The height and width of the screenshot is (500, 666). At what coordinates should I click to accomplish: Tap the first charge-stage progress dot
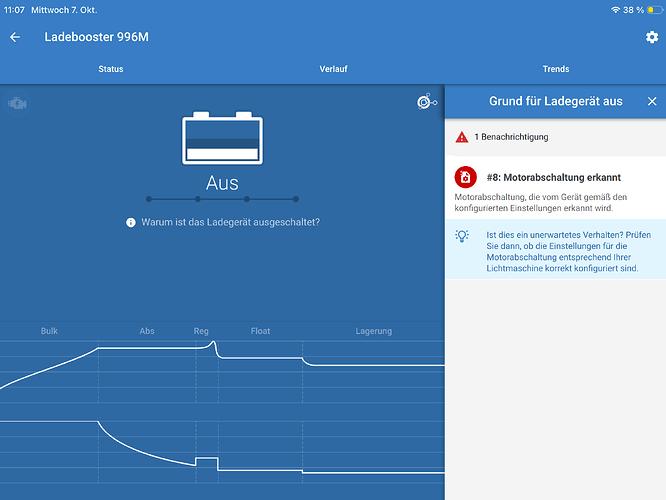[149, 199]
